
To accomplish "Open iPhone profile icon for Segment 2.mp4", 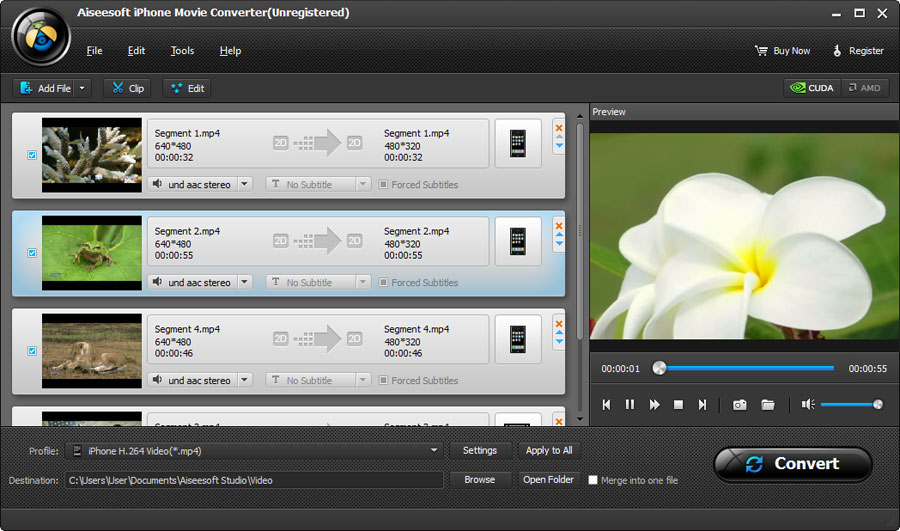I will point(518,241).
